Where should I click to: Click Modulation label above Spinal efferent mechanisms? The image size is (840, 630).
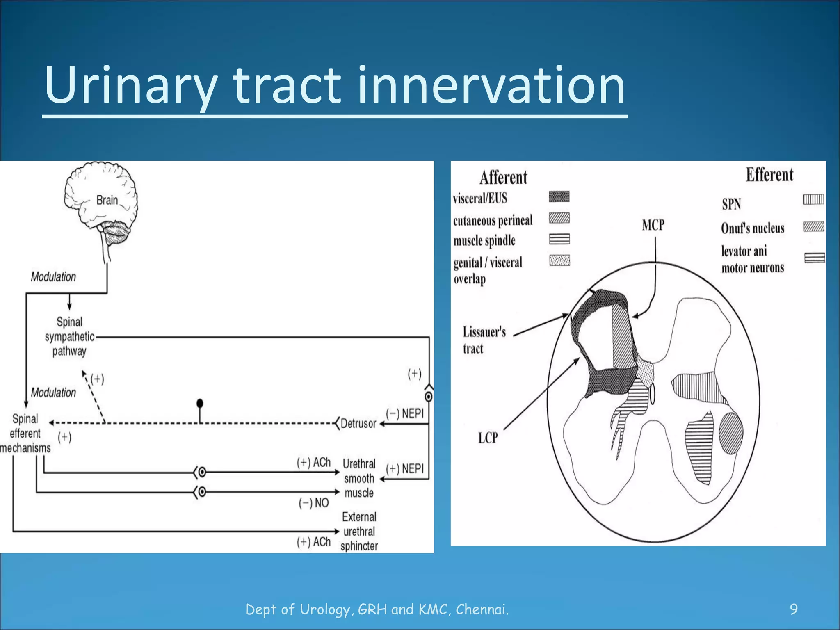53,393
